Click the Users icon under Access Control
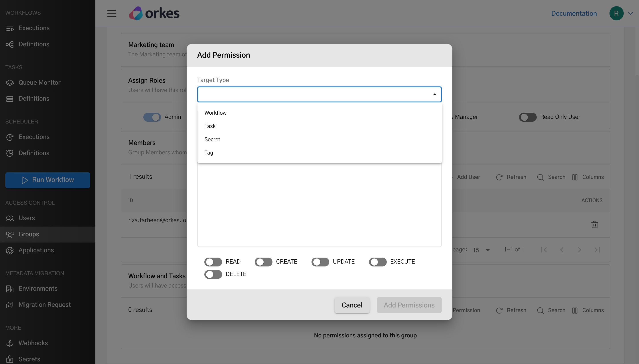 point(10,218)
